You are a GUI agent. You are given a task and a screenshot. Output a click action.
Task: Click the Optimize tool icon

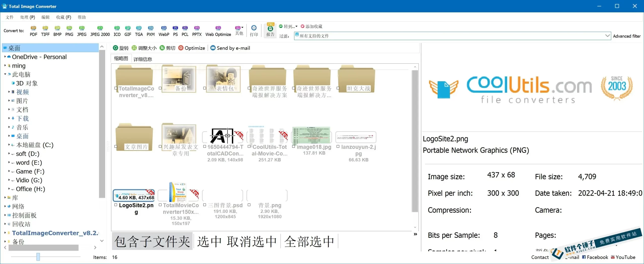pyautogui.click(x=181, y=48)
